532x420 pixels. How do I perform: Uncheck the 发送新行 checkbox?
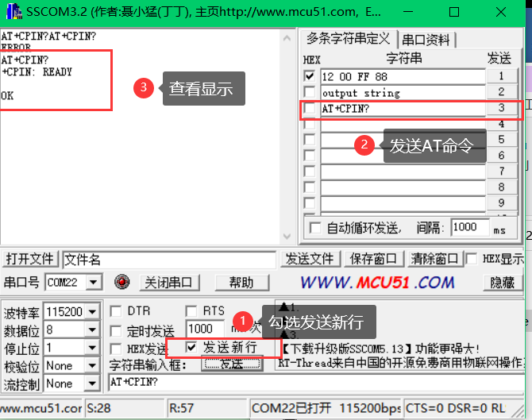[191, 347]
